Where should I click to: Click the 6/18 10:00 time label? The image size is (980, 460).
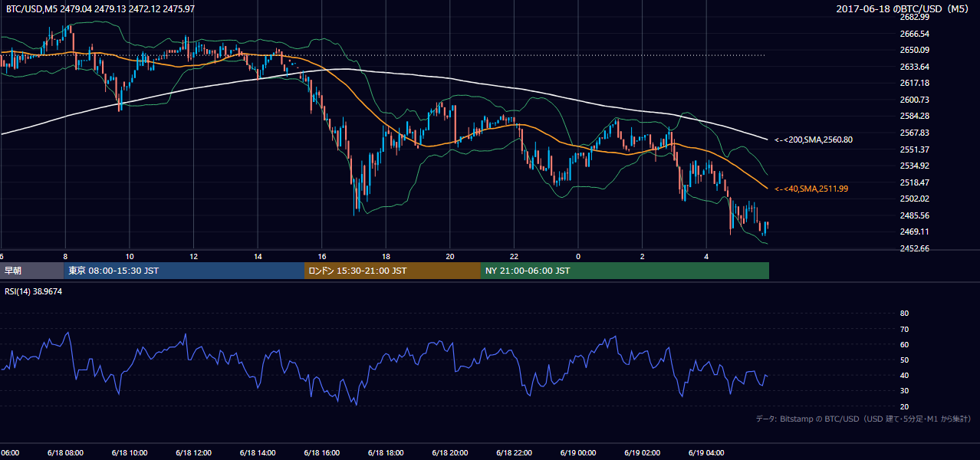(x=129, y=452)
